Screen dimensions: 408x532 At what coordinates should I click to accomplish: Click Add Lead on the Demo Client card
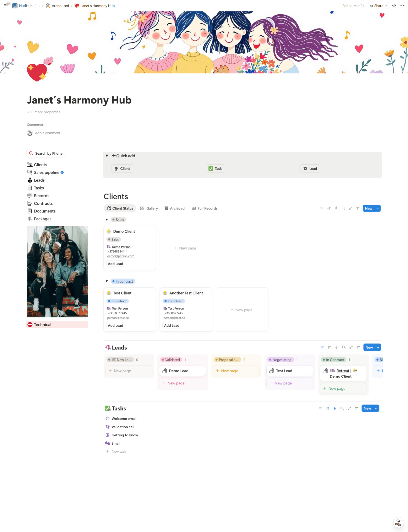[x=115, y=264]
